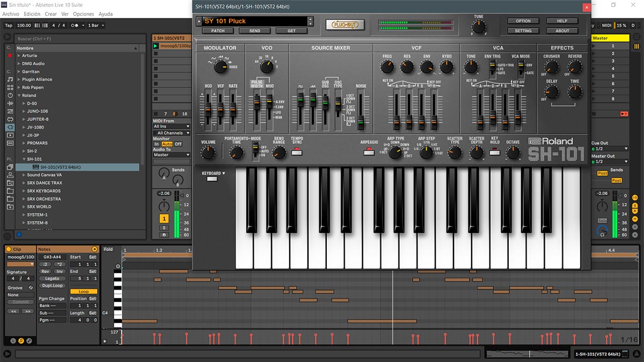The height and width of the screenshot is (362, 644).
Task: Open the Audio Effects category in sidebar
Action: pyautogui.click(x=10, y=103)
